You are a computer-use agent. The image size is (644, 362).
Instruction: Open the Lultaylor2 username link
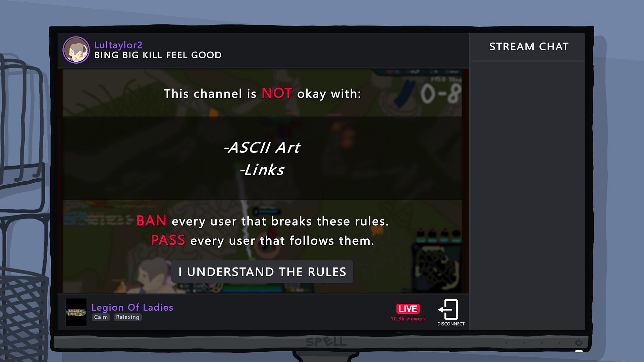coord(118,45)
